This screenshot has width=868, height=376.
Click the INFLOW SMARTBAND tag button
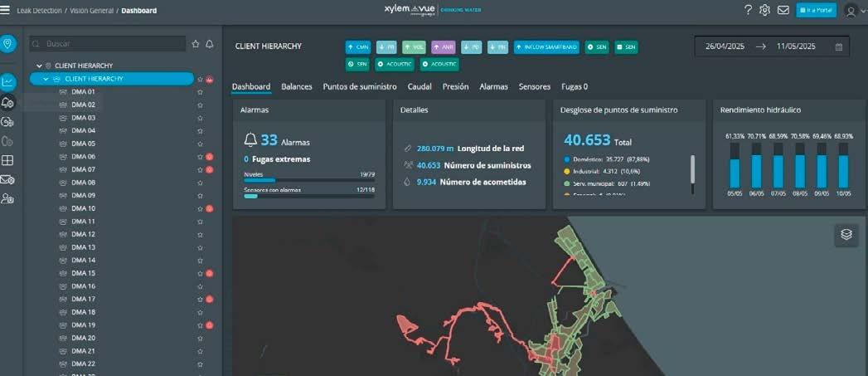[x=547, y=47]
